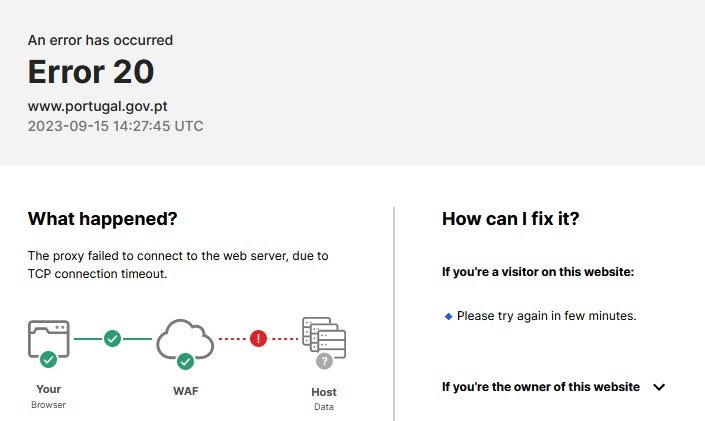Click the "Host Data" label
The width and height of the screenshot is (705, 421).
tap(324, 399)
